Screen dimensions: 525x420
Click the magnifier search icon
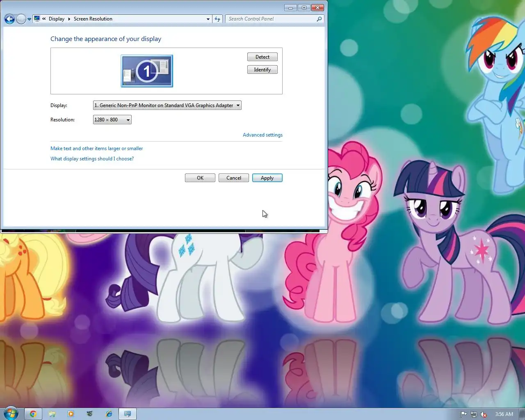tap(319, 19)
